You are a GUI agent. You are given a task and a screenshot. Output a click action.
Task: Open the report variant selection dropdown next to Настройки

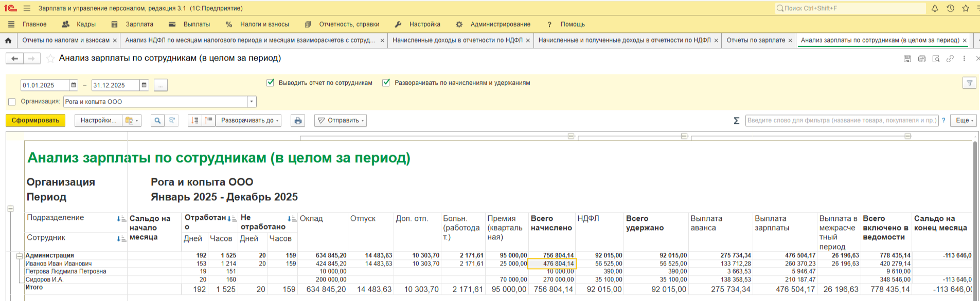tap(132, 120)
